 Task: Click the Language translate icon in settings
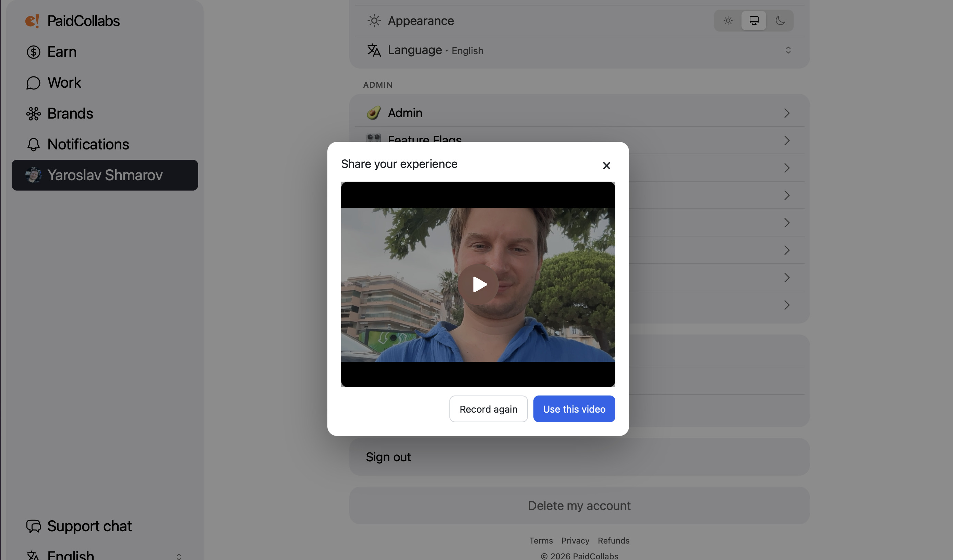374,50
